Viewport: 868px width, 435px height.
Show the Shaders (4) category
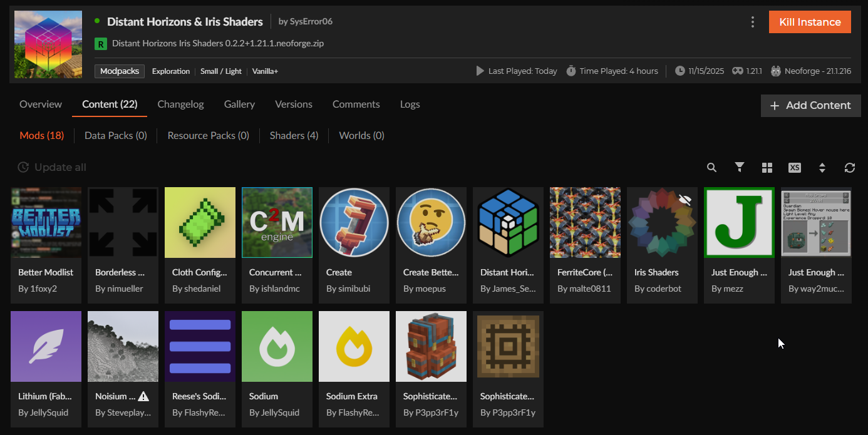294,135
